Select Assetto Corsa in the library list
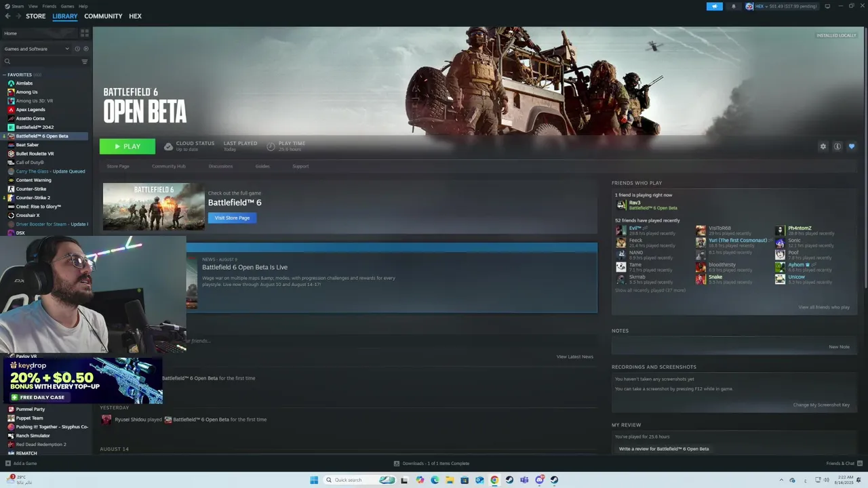 click(31, 119)
